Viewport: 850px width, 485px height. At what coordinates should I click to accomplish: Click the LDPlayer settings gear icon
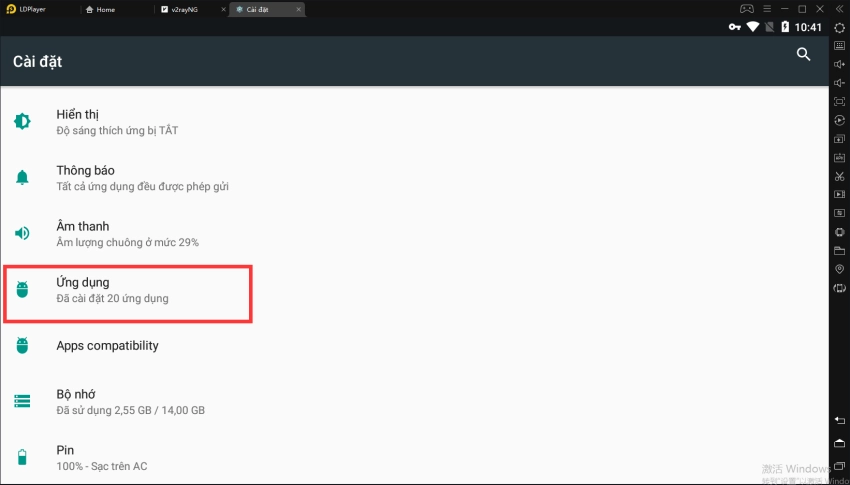[839, 27]
